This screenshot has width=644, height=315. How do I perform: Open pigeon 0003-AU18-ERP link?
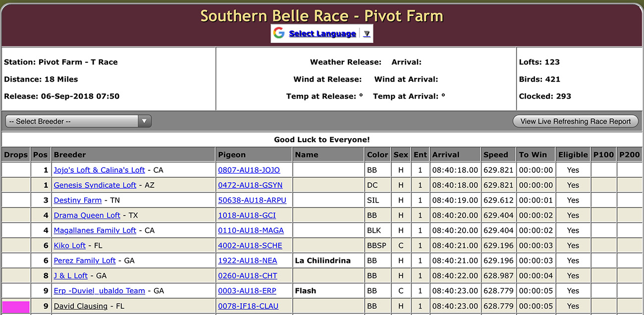click(247, 291)
